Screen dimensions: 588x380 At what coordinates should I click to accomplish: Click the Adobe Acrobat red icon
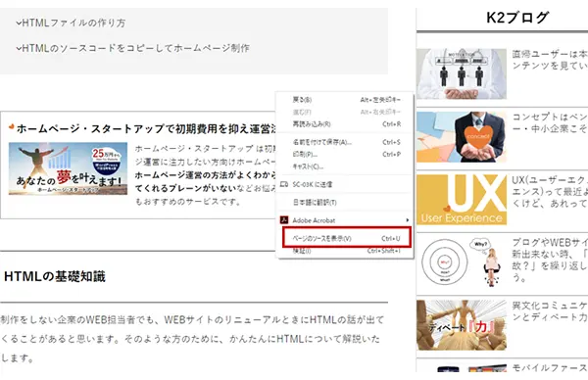(284, 220)
